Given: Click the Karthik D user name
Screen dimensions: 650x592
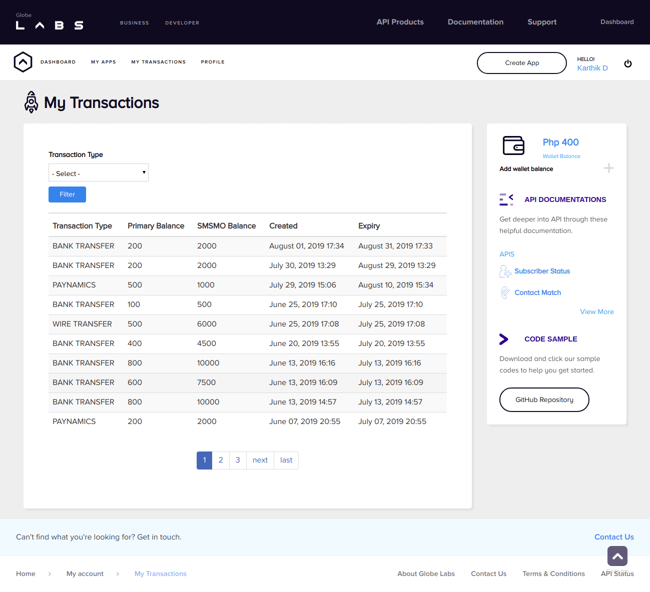Looking at the screenshot, I should [x=592, y=68].
